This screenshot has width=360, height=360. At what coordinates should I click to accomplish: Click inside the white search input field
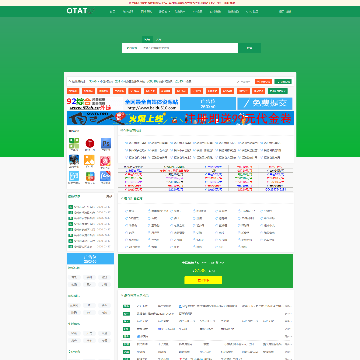pyautogui.click(x=180, y=48)
